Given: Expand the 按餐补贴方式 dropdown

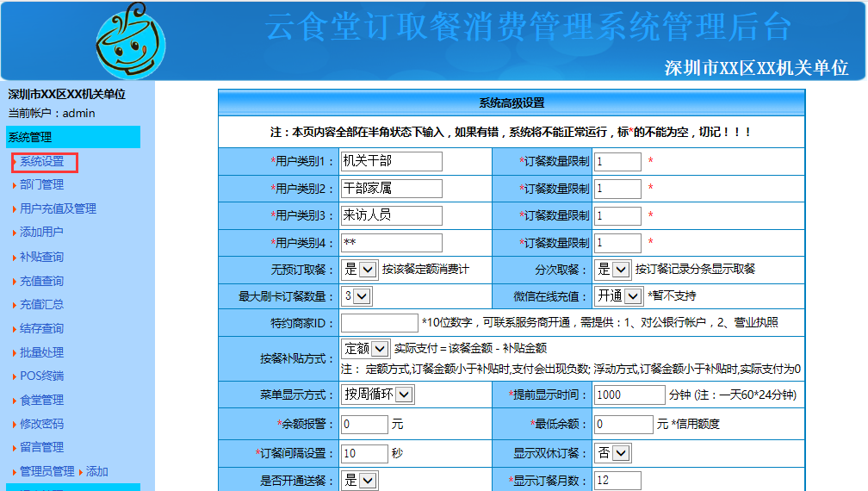Looking at the screenshot, I should 366,349.
